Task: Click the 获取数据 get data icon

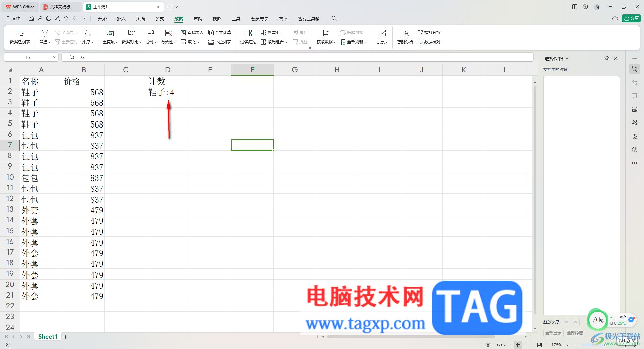Action: pos(326,33)
